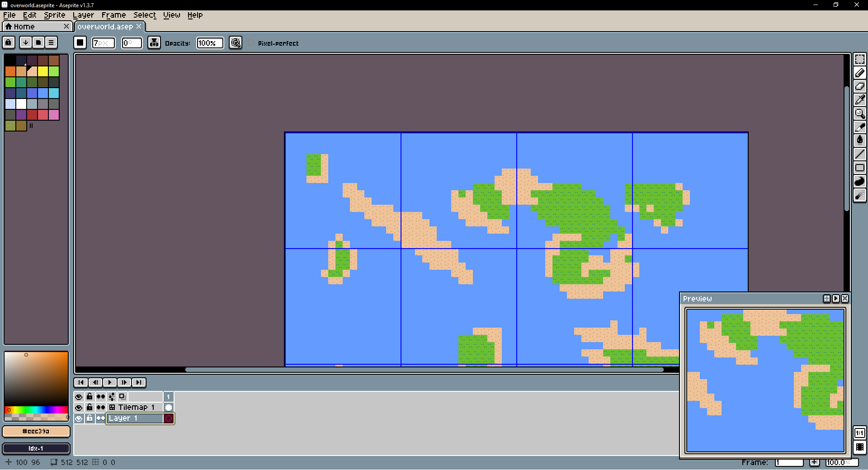868x470 pixels.
Task: Switch to the Home tab
Action: [x=36, y=27]
